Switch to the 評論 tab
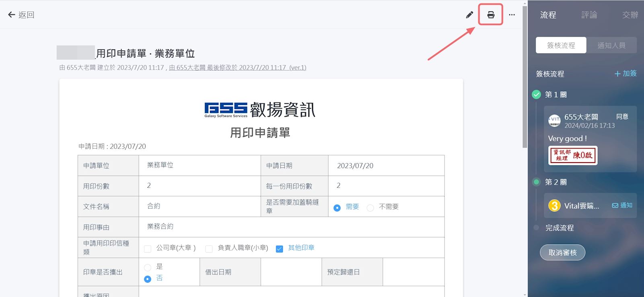 tap(589, 15)
